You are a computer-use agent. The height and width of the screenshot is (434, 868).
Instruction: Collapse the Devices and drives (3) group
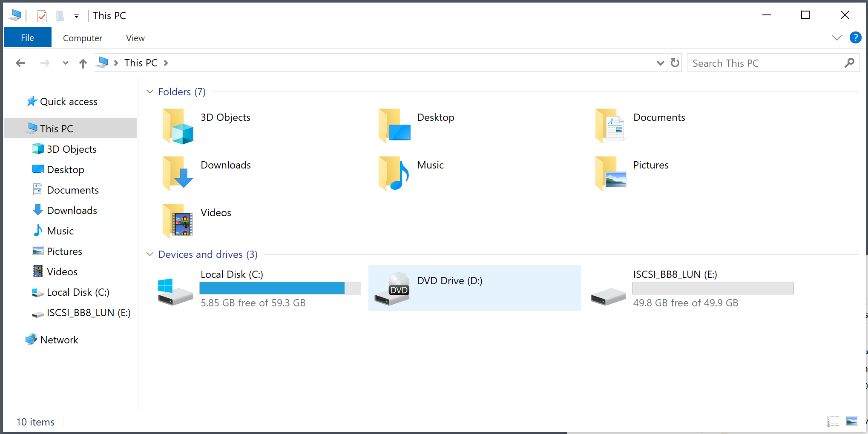tap(150, 254)
